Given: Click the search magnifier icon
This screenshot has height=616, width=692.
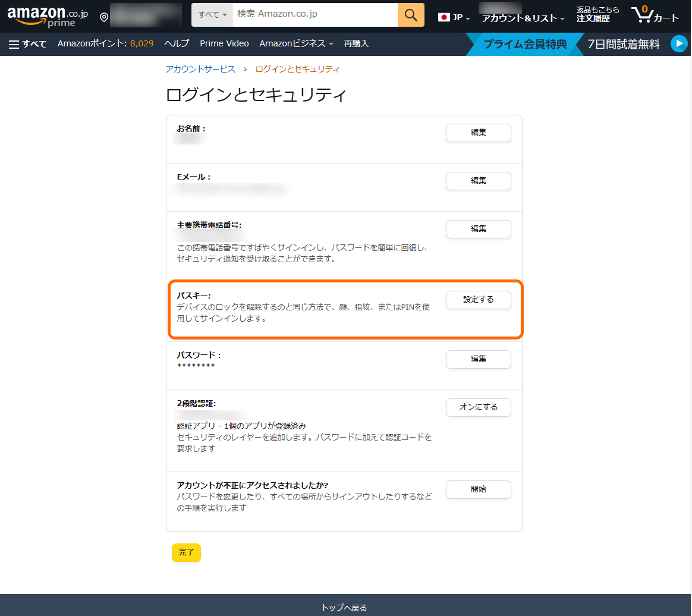Looking at the screenshot, I should point(411,14).
